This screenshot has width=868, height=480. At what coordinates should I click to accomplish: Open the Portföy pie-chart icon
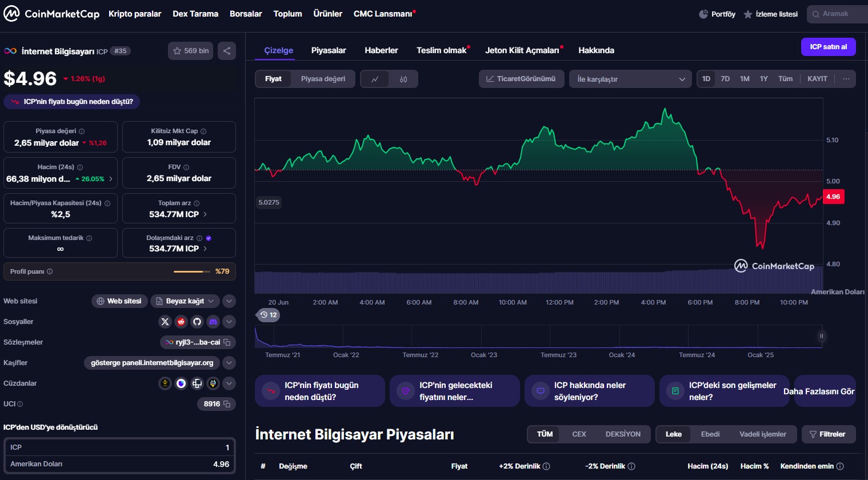tap(703, 14)
